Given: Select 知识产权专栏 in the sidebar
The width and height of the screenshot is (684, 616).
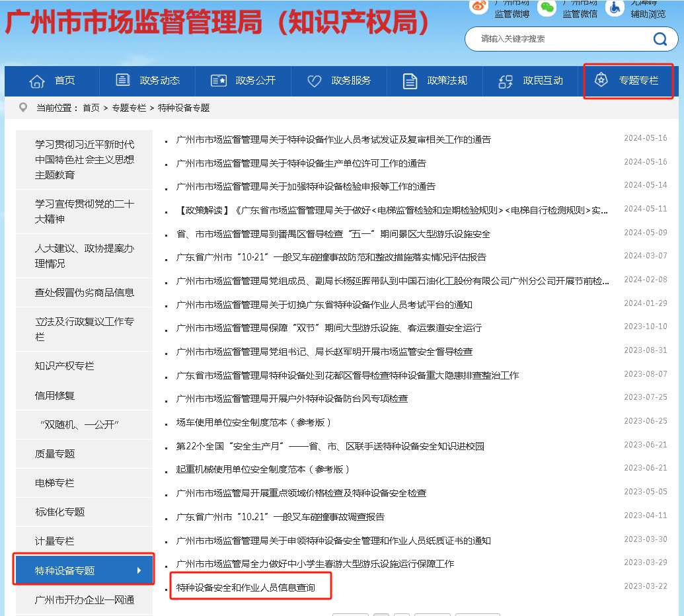Looking at the screenshot, I should point(65,366).
